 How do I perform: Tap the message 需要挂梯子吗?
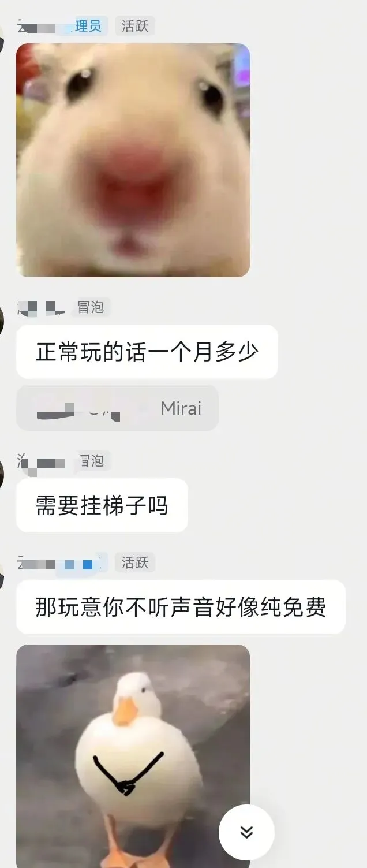pyautogui.click(x=102, y=505)
